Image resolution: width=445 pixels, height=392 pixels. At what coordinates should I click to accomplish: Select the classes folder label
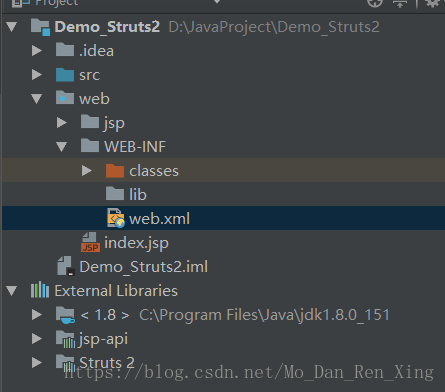pyautogui.click(x=154, y=171)
